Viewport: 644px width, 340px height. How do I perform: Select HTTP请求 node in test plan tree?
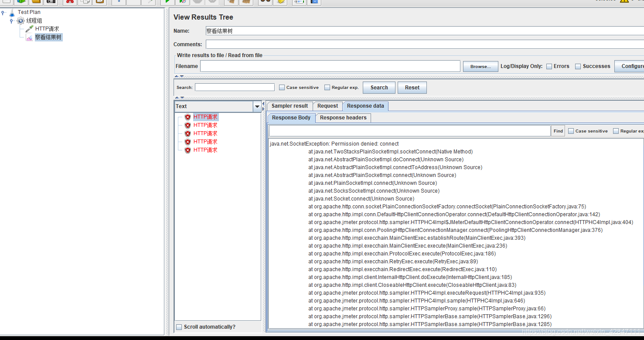(x=47, y=29)
